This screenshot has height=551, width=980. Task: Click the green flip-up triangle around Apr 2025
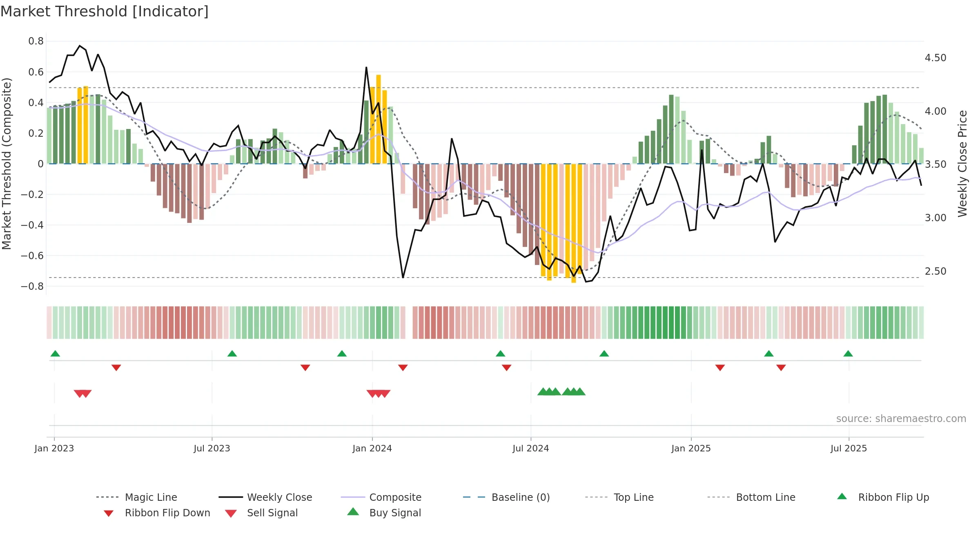tap(769, 353)
